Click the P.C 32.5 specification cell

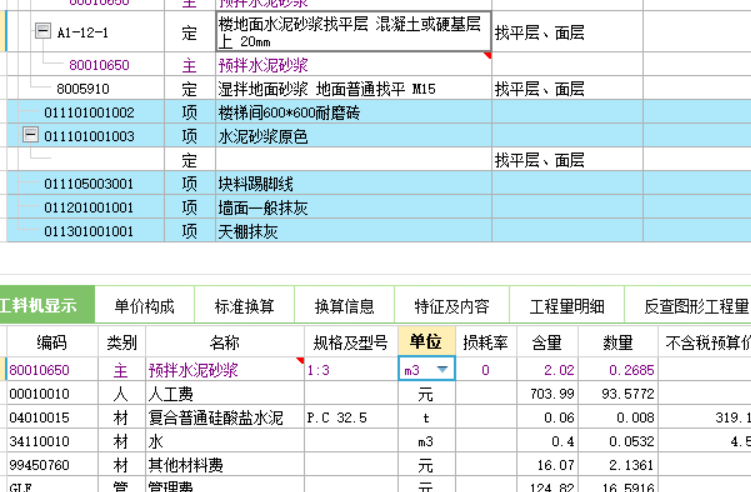[x=351, y=417]
